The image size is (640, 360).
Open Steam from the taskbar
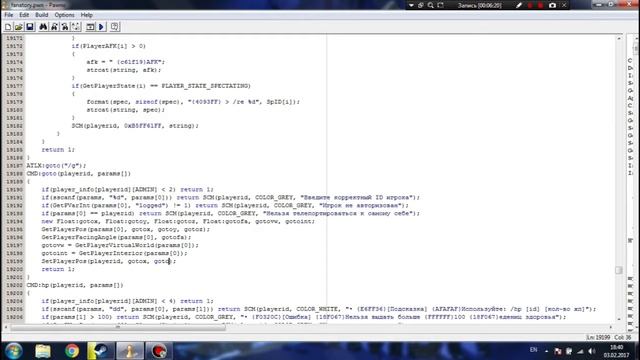click(x=100, y=351)
